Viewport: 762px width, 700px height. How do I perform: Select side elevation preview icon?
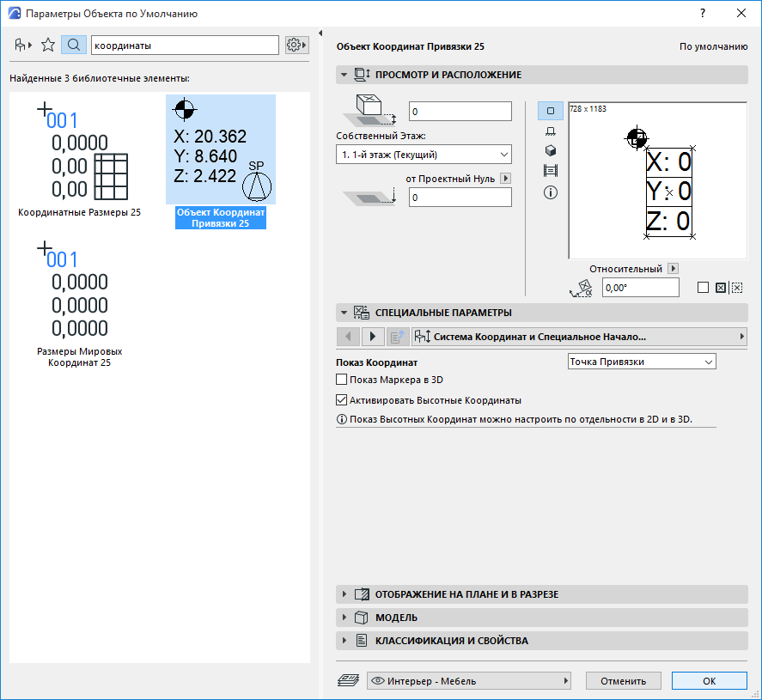(x=551, y=131)
